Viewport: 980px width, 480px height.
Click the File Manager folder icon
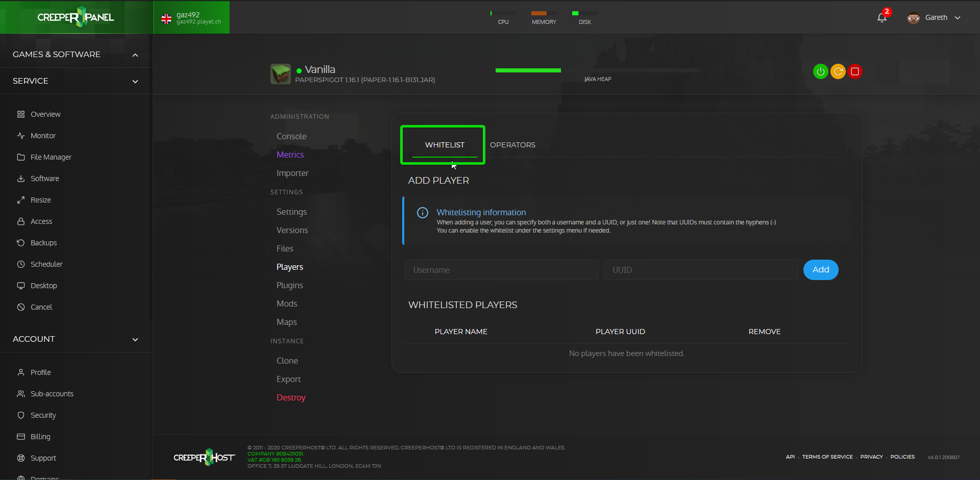pyautogui.click(x=21, y=157)
